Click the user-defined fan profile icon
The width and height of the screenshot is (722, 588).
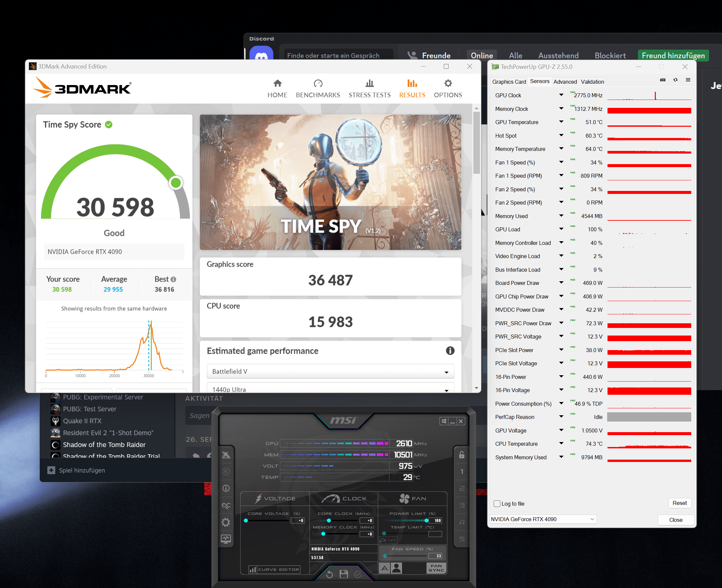pos(396,568)
